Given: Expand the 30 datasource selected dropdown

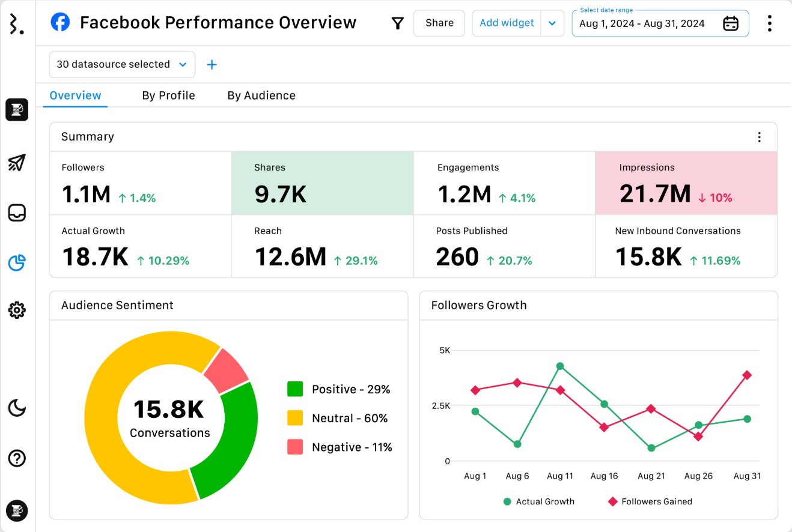Looking at the screenshot, I should click(x=122, y=65).
